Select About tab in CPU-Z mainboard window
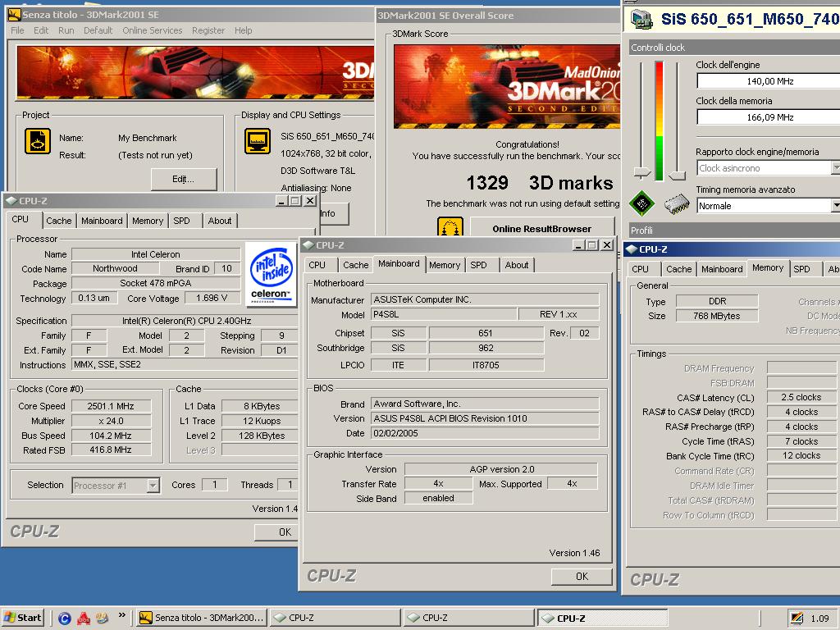The height and width of the screenshot is (630, 840). point(517,265)
